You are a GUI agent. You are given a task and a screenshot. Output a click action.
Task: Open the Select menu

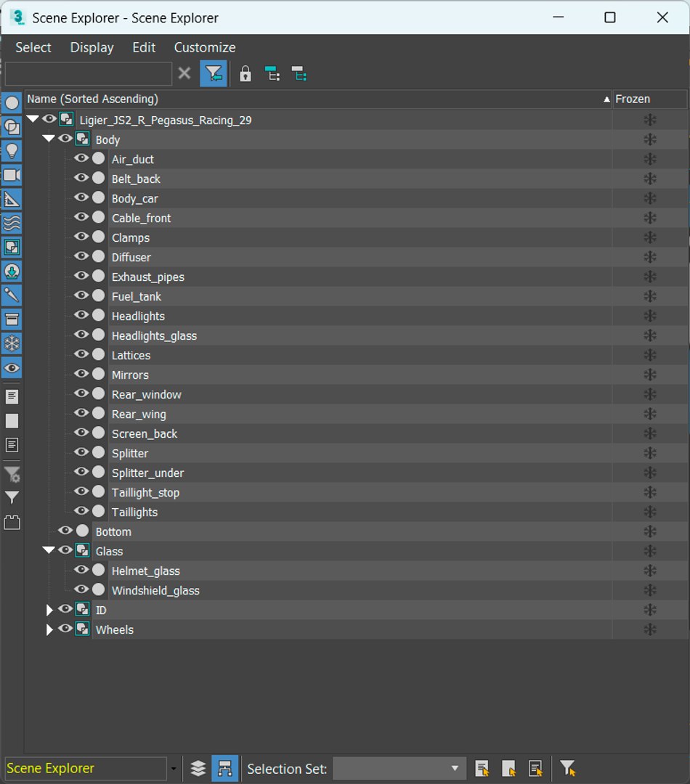33,47
